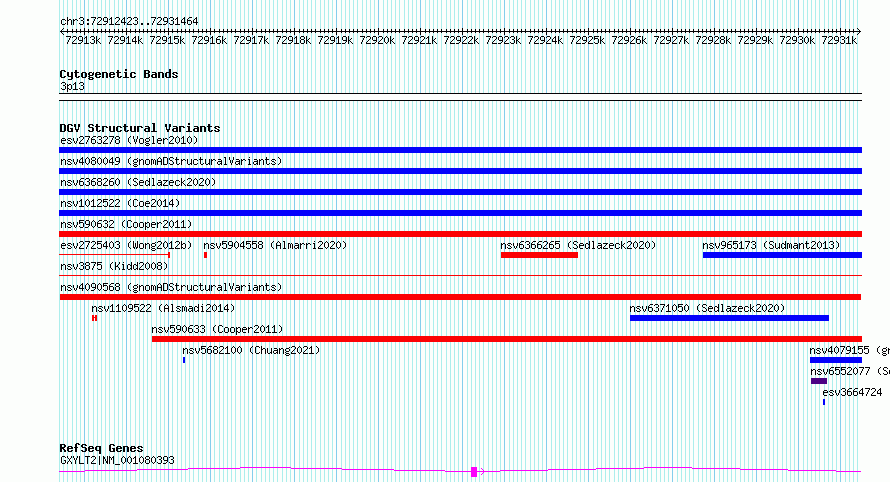Click the 72931k ruler tick label
Image resolution: width=890 pixels, height=482 pixels.
839,40
